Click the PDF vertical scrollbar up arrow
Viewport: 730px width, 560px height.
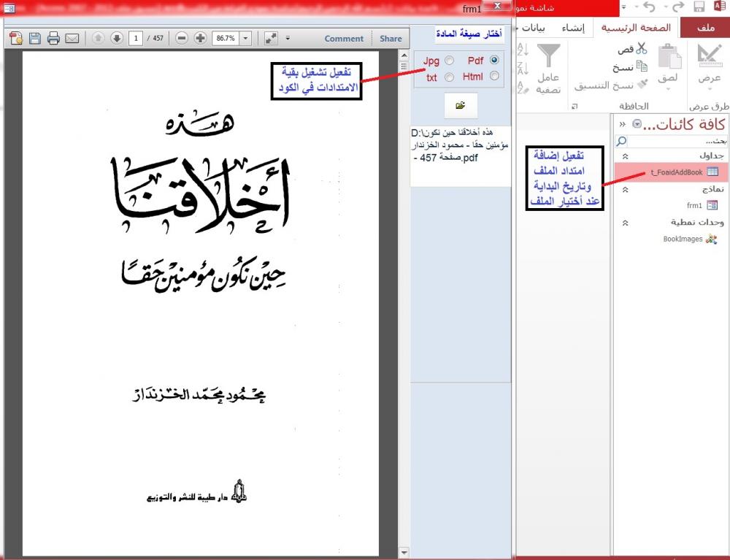pos(404,55)
